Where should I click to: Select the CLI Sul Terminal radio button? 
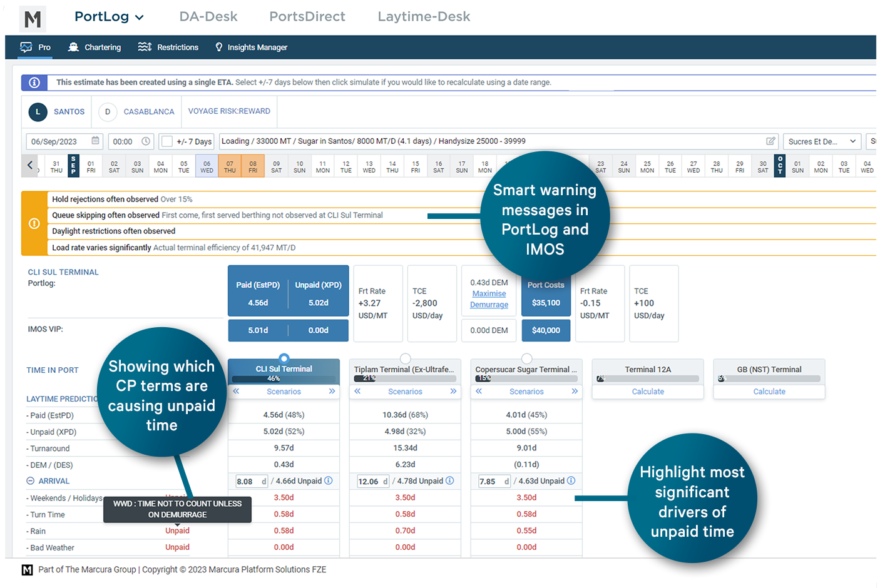pyautogui.click(x=284, y=358)
